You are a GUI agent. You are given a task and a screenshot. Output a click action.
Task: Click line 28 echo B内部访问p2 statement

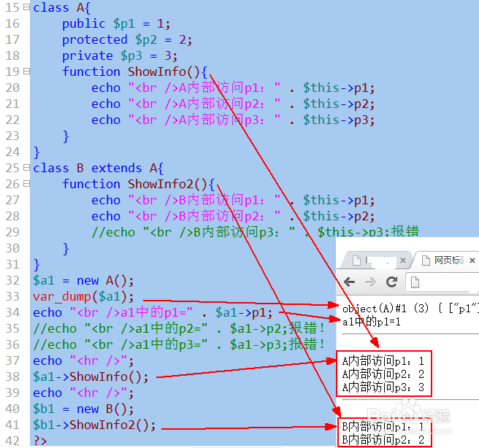(x=233, y=217)
